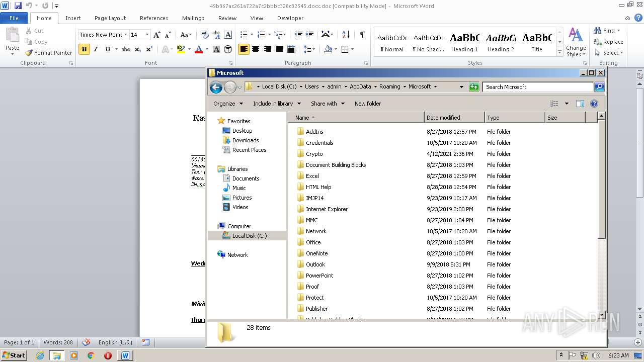Screen dimensions: 644x362
Task: Expand Styles gallery more arrow
Action: [x=560, y=53]
